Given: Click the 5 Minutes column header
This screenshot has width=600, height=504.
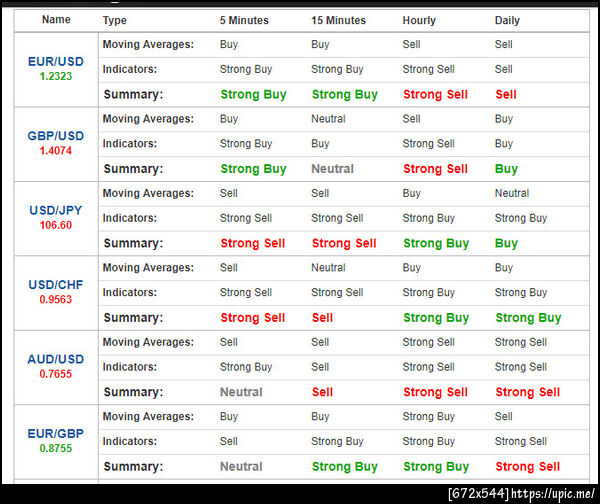Looking at the screenshot, I should (244, 20).
